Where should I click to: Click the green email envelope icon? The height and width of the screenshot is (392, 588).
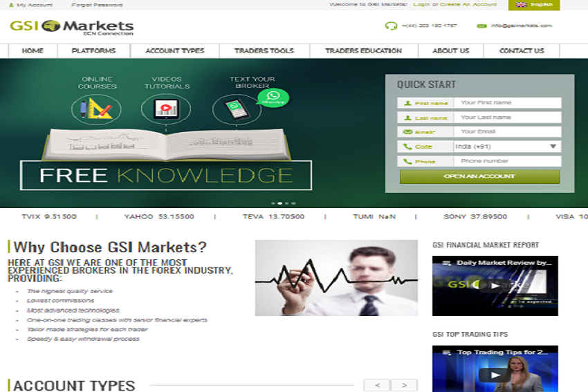(481, 26)
